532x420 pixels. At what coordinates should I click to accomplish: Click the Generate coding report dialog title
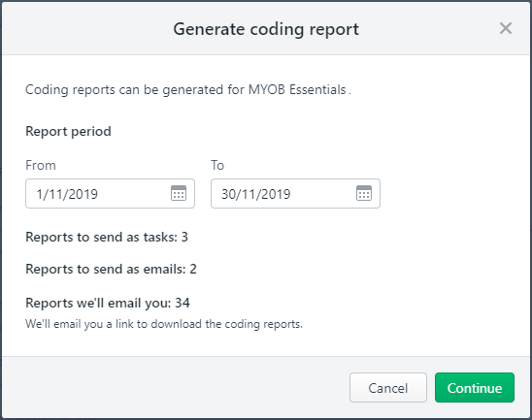(x=266, y=29)
